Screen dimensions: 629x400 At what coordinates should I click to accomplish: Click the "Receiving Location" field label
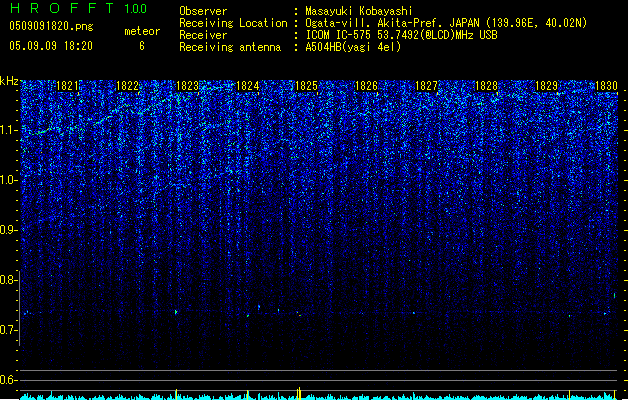(233, 23)
